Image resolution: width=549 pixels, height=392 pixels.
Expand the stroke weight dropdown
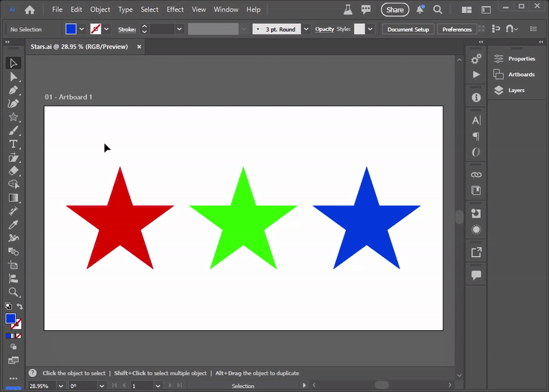pos(179,30)
